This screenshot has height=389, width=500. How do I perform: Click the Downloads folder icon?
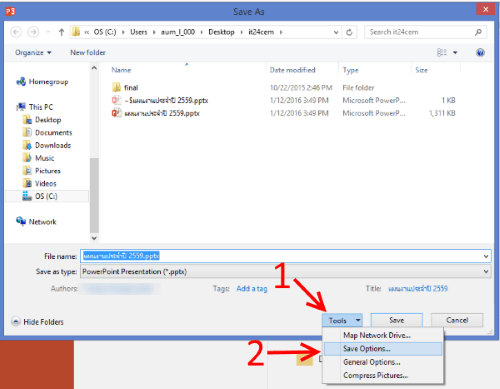point(27,145)
